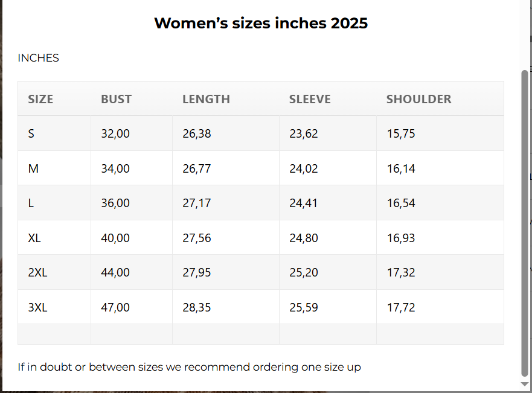Click the SHOULDER column header
This screenshot has height=393, width=532.
tap(418, 99)
